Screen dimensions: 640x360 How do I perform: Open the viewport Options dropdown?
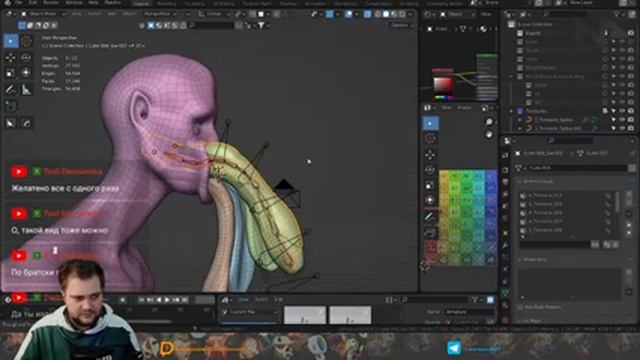click(x=401, y=25)
